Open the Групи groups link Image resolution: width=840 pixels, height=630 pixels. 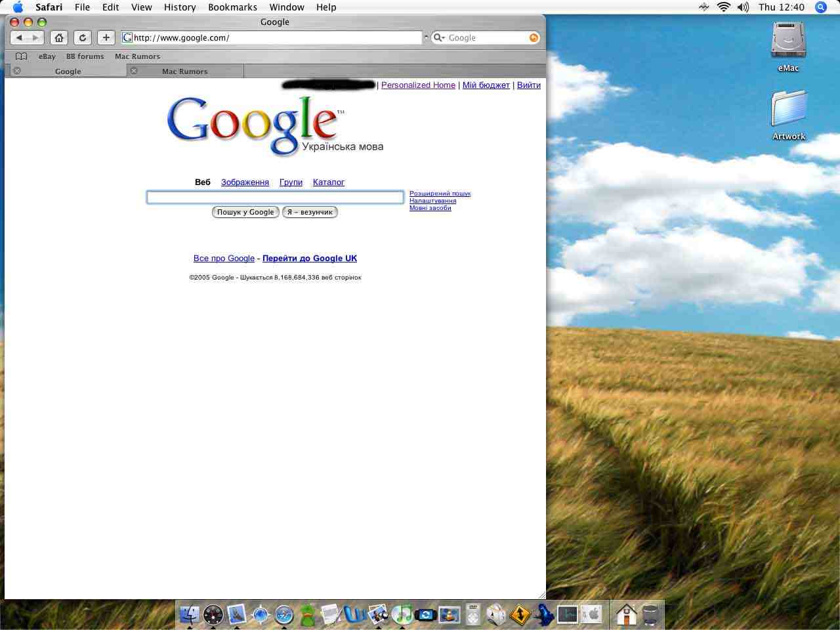click(x=291, y=182)
